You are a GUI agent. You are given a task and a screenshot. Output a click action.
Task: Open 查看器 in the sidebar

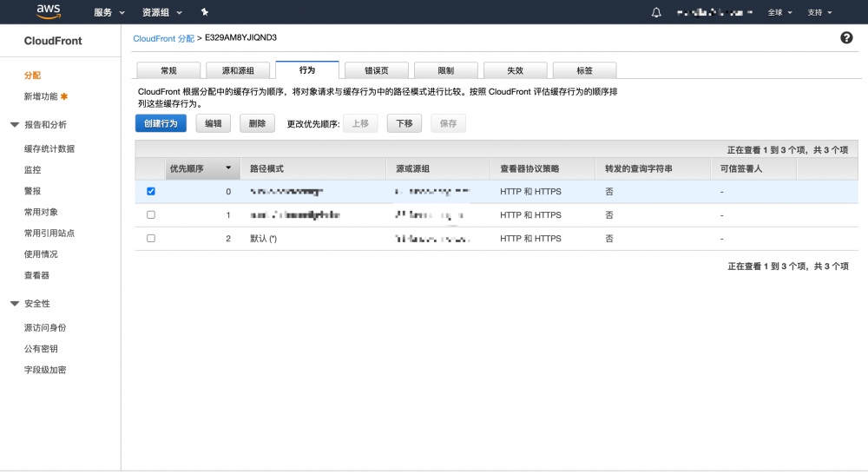coord(36,275)
